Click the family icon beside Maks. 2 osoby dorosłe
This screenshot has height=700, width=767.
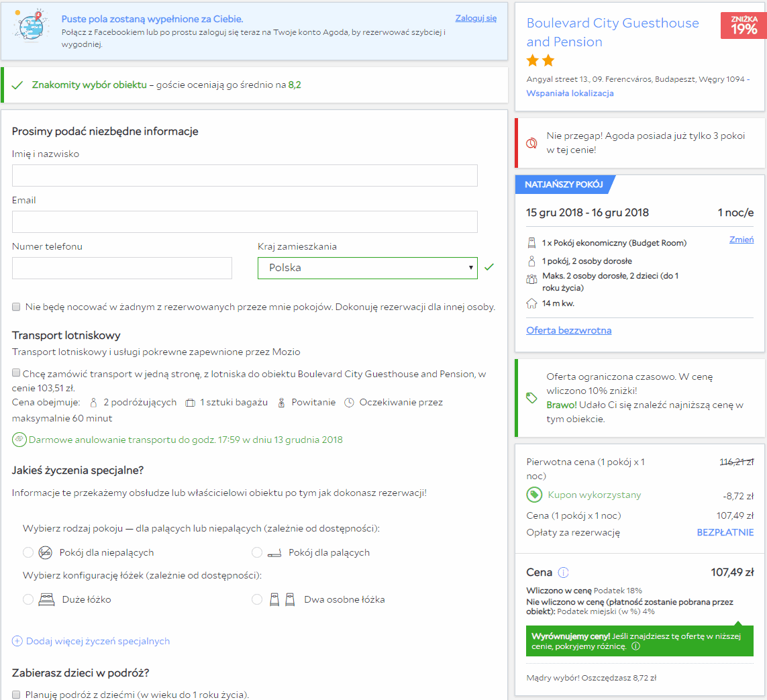point(531,279)
